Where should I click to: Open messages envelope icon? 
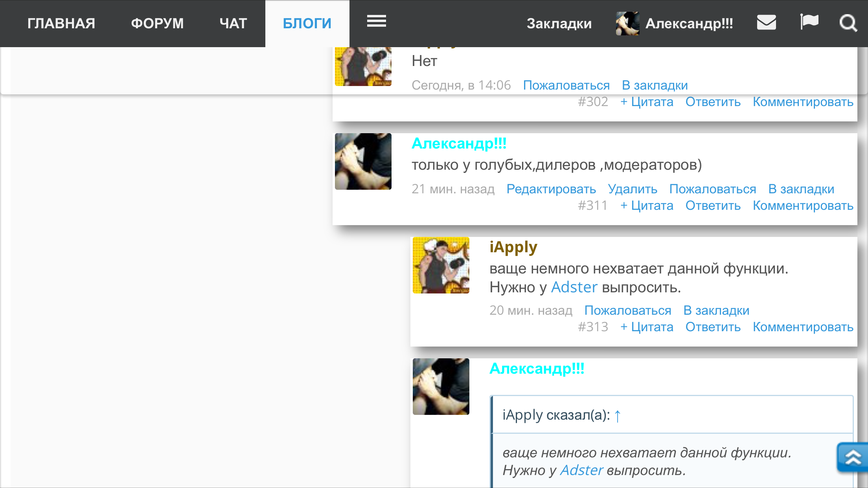766,22
